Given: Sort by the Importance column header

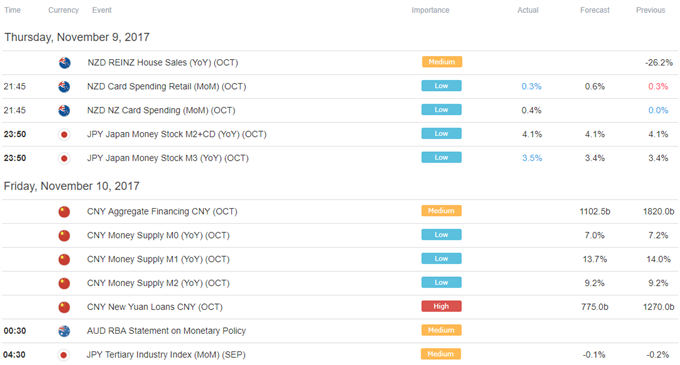Looking at the screenshot, I should (430, 10).
